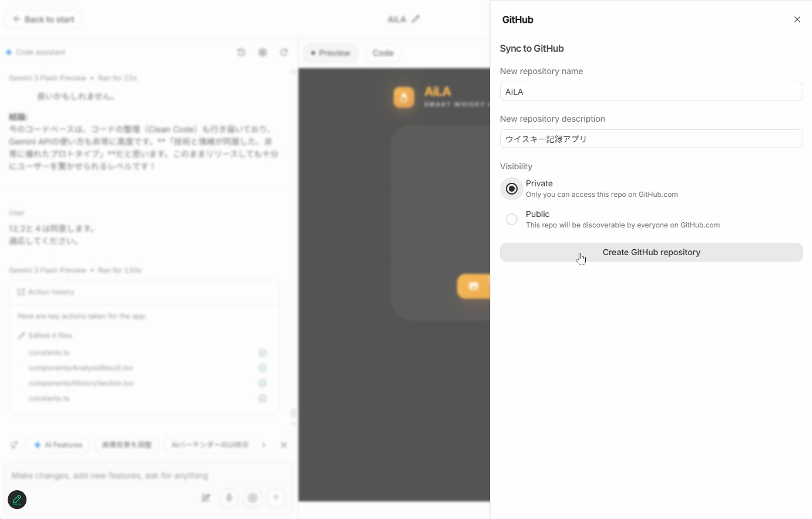
Task: Open components/HistorySection.tsx in edited files
Action: click(81, 383)
